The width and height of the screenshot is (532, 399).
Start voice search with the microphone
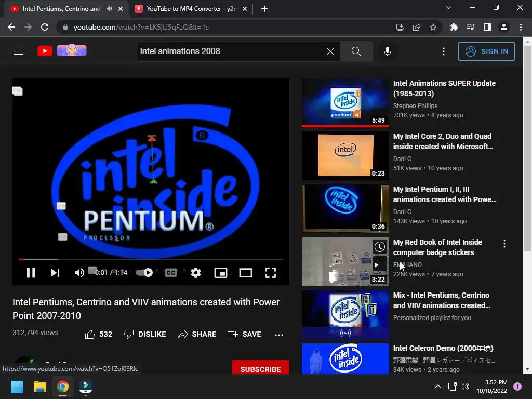tap(388, 51)
